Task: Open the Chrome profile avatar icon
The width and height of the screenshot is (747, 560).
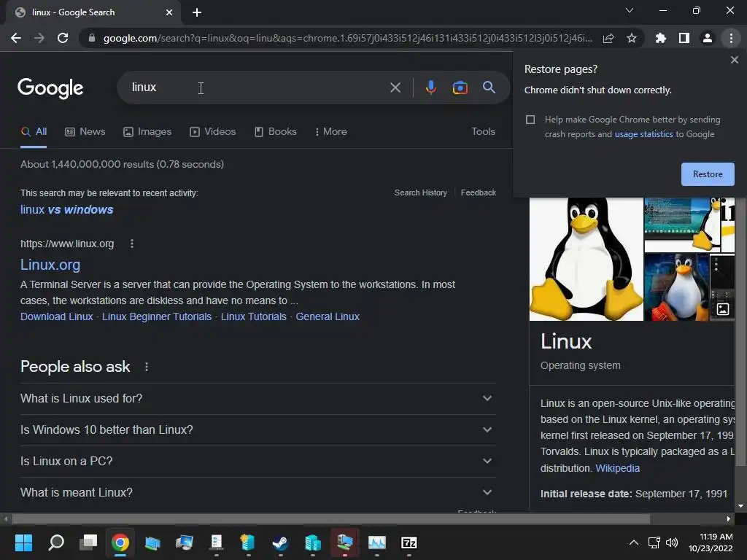Action: [x=708, y=38]
